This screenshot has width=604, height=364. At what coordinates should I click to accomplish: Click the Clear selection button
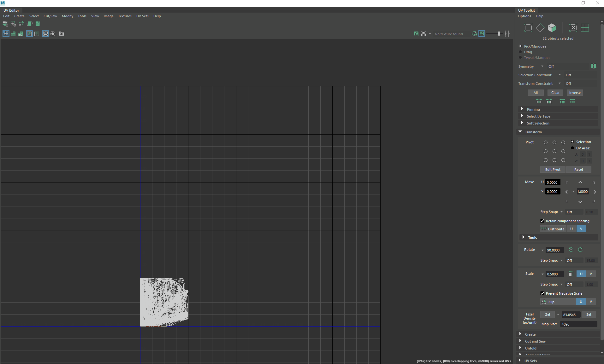point(555,93)
